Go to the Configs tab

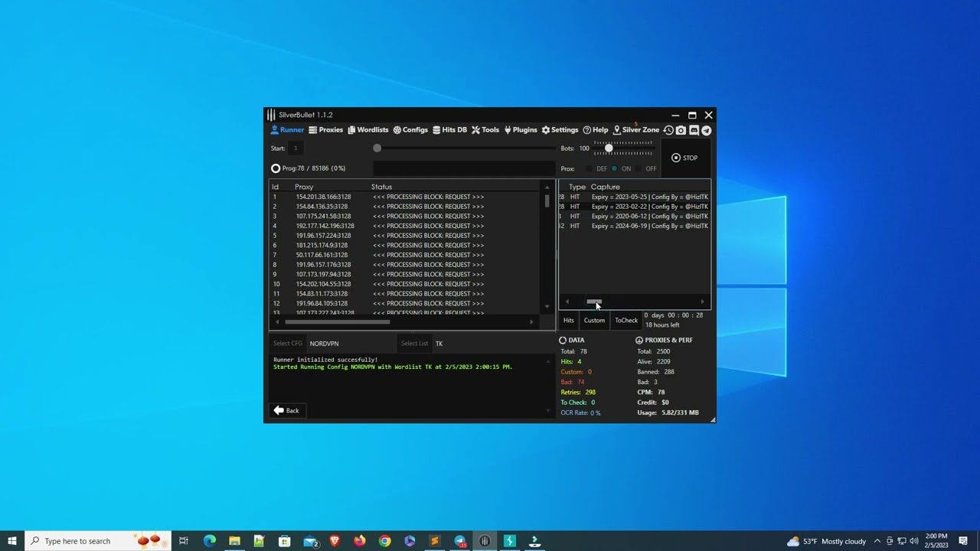pos(410,130)
